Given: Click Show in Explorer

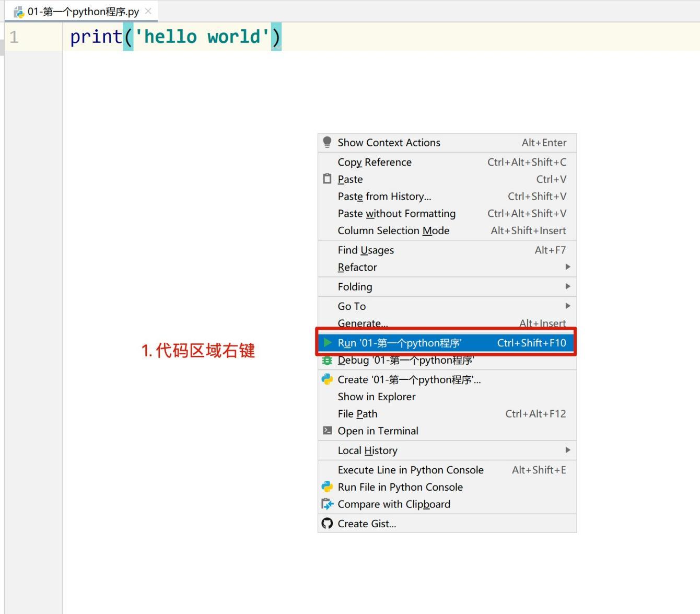Looking at the screenshot, I should [376, 397].
